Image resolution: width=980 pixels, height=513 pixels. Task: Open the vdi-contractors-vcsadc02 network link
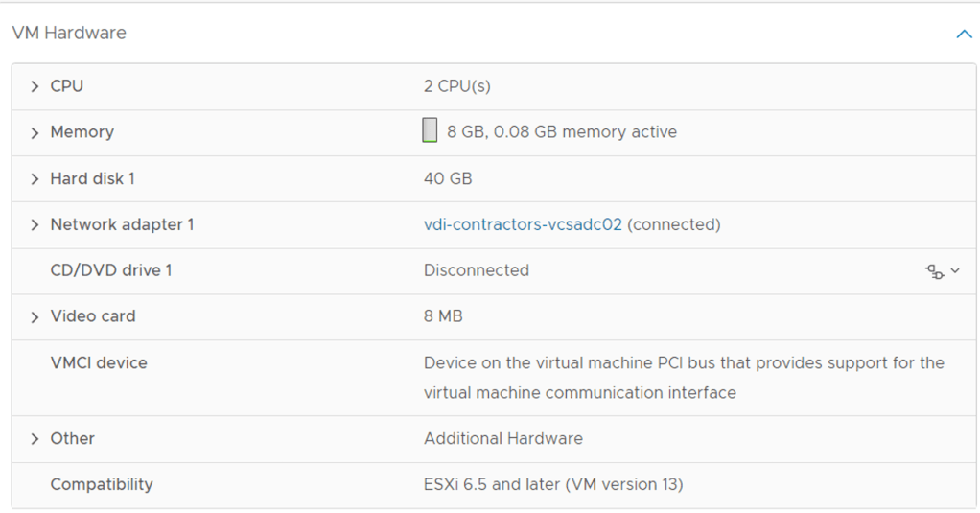coord(523,224)
